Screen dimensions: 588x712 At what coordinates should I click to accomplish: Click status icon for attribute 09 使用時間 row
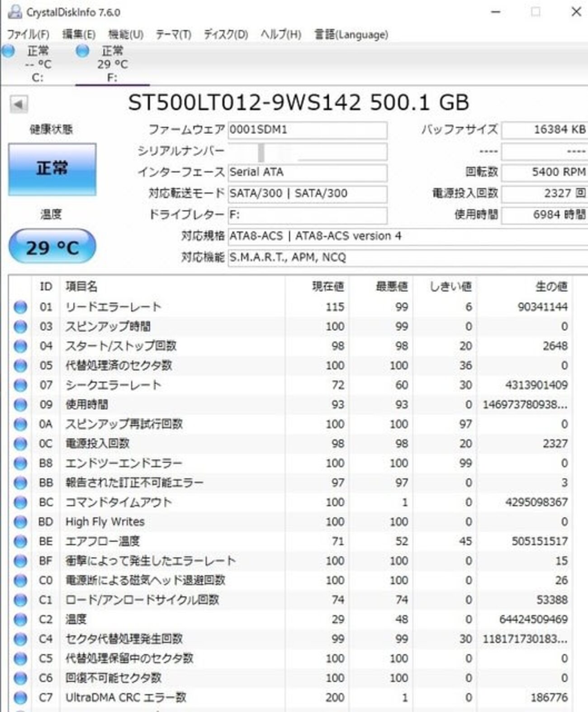pyautogui.click(x=20, y=405)
